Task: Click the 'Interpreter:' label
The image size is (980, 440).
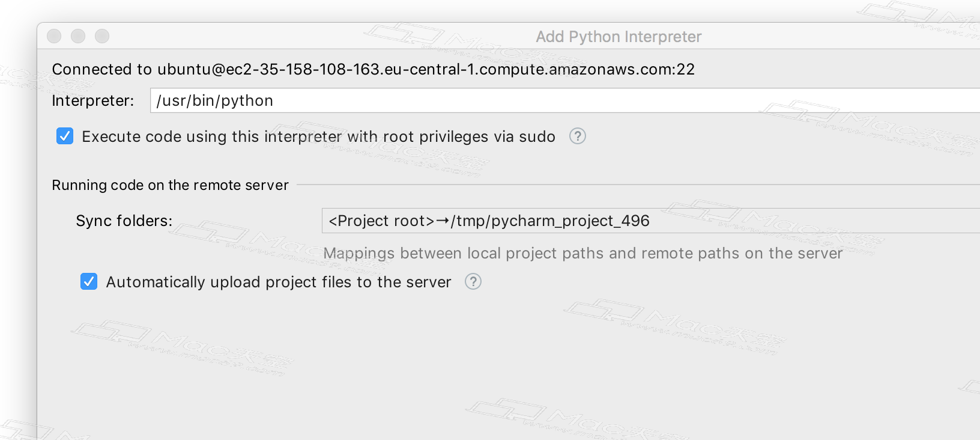Action: click(93, 100)
